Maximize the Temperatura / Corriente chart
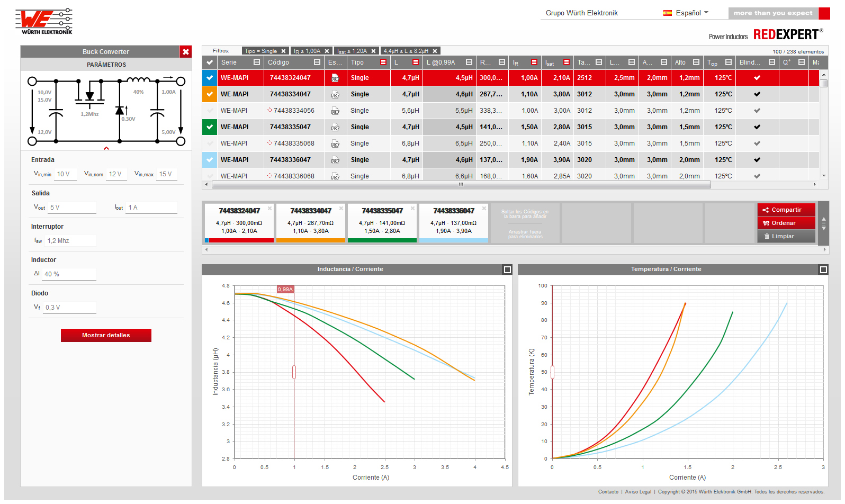This screenshot has height=504, width=845. [823, 270]
